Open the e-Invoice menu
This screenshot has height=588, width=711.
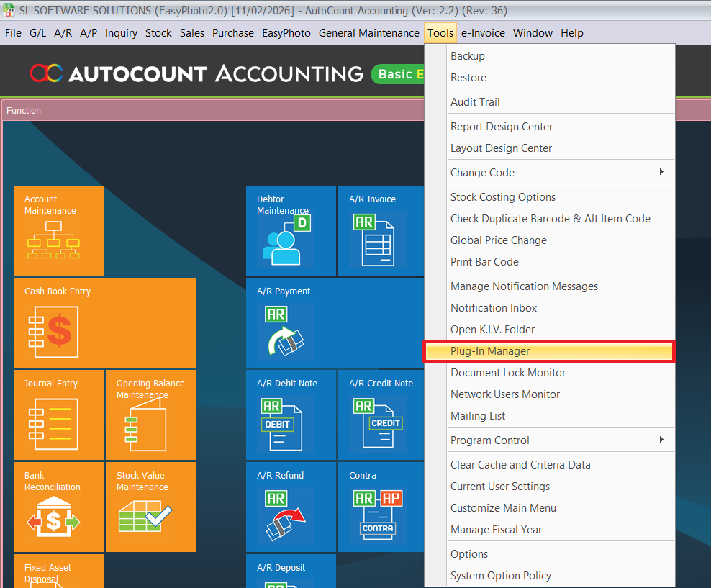coord(483,33)
